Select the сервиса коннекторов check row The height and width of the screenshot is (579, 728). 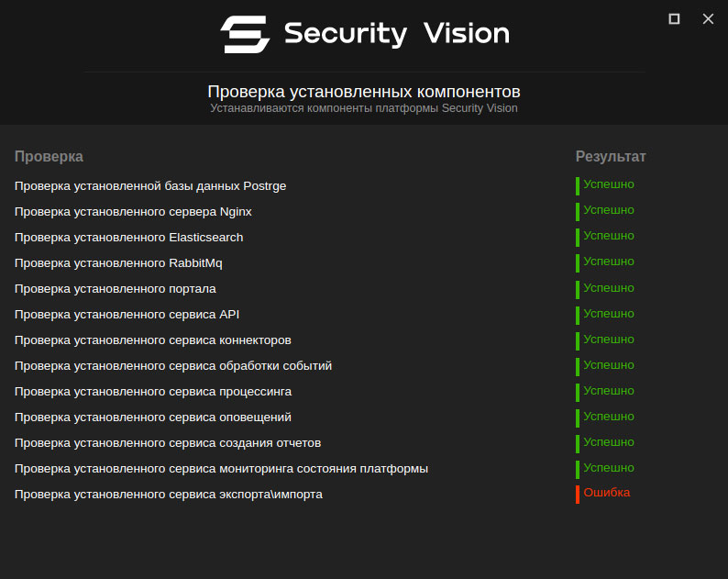[153, 340]
